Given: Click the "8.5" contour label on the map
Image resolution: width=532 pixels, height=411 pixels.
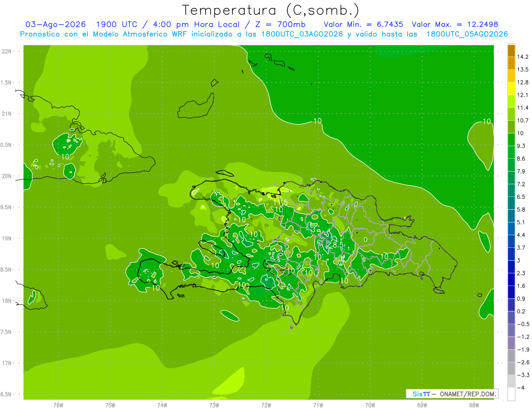Looking at the screenshot, I should click(338, 245).
